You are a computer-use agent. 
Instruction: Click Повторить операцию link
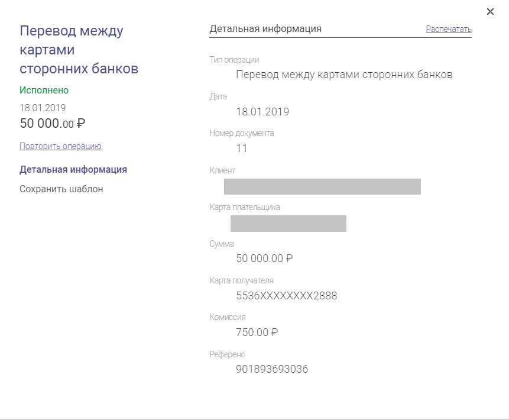60,146
